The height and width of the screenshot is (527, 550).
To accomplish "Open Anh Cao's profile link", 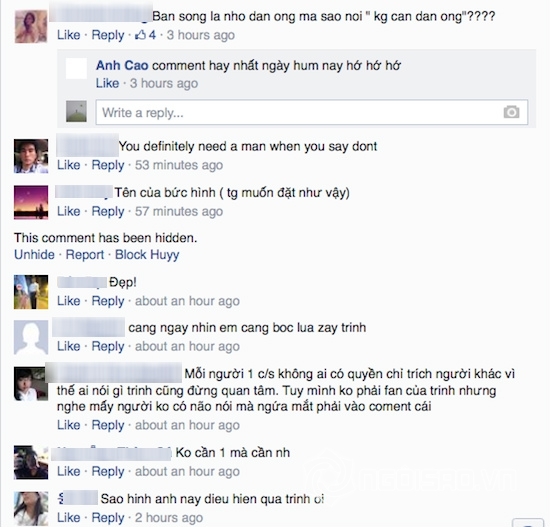I will click(x=122, y=65).
